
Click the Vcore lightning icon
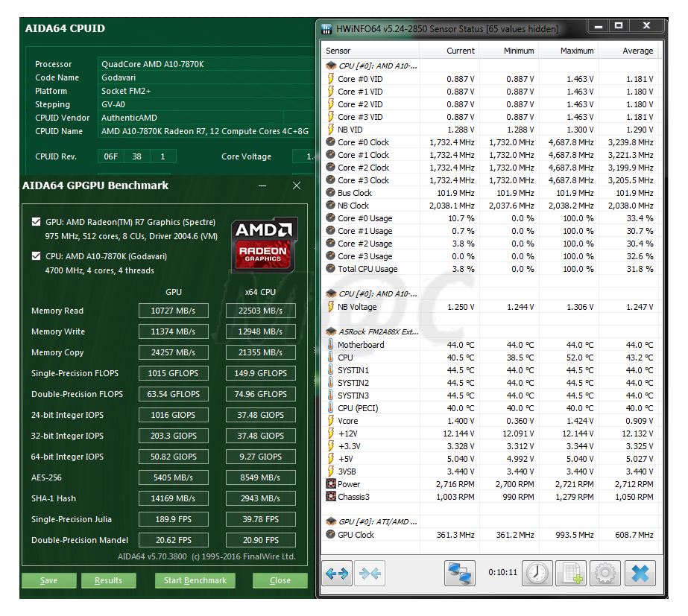pyautogui.click(x=330, y=421)
